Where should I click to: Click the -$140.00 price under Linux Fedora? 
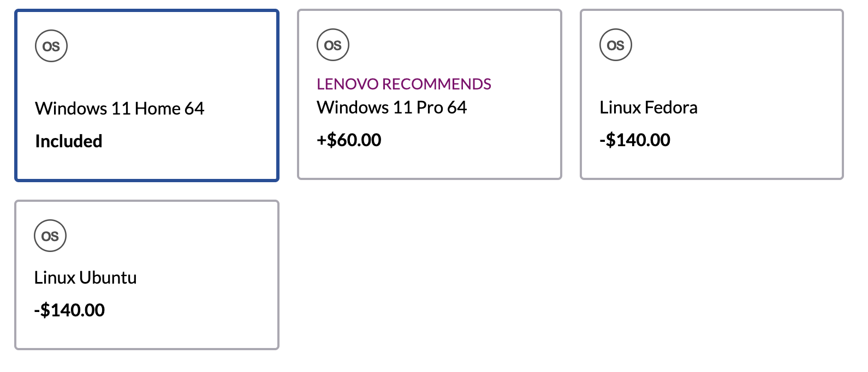click(635, 140)
